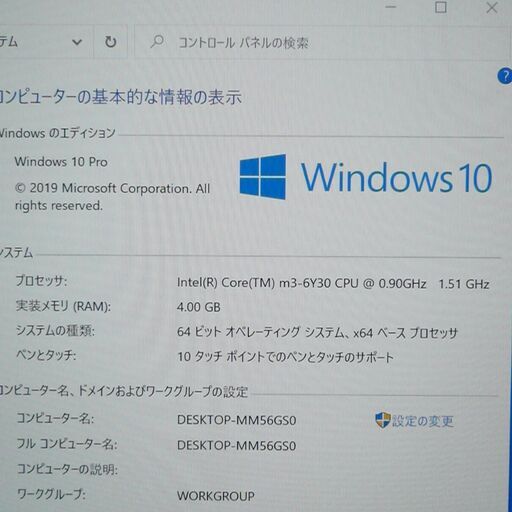Click the プロセッサ label
This screenshot has height=512, width=512.
[x=41, y=281]
